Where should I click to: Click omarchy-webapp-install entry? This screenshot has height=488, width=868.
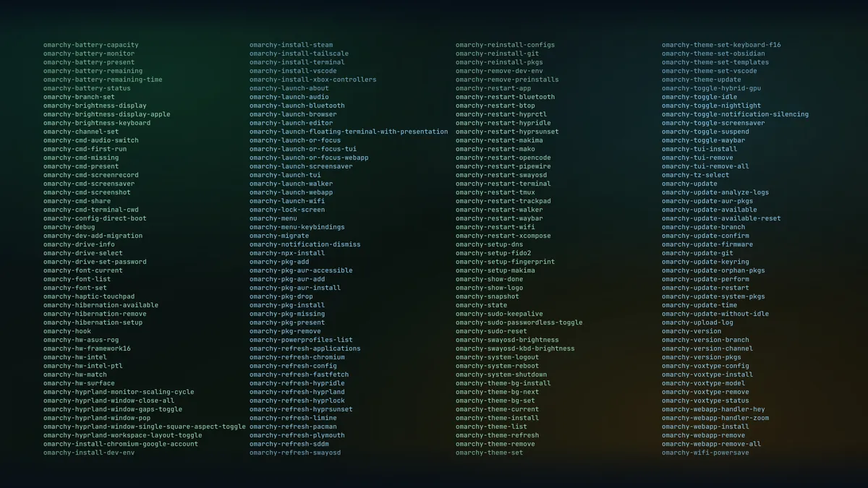pos(705,426)
